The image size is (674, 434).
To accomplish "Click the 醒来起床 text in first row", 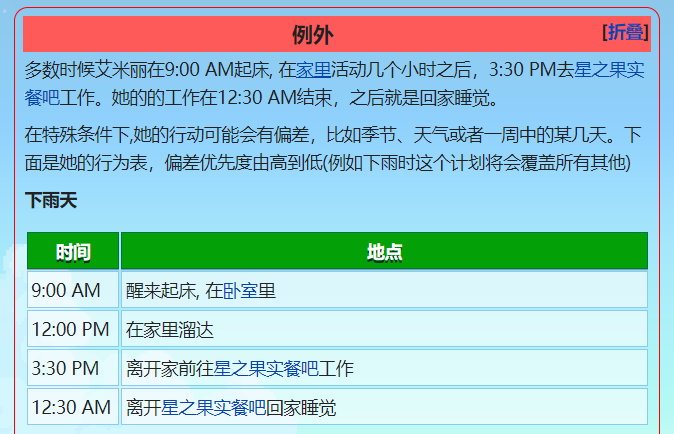I will [x=160, y=291].
